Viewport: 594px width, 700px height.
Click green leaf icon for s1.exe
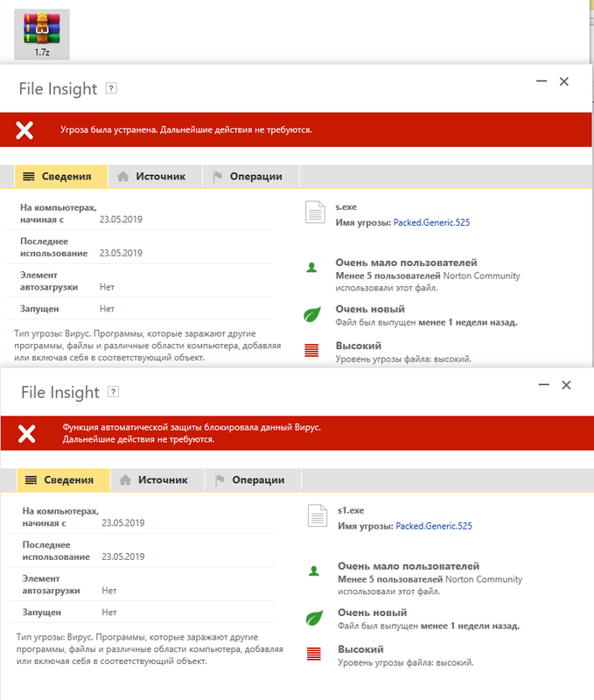point(314,618)
